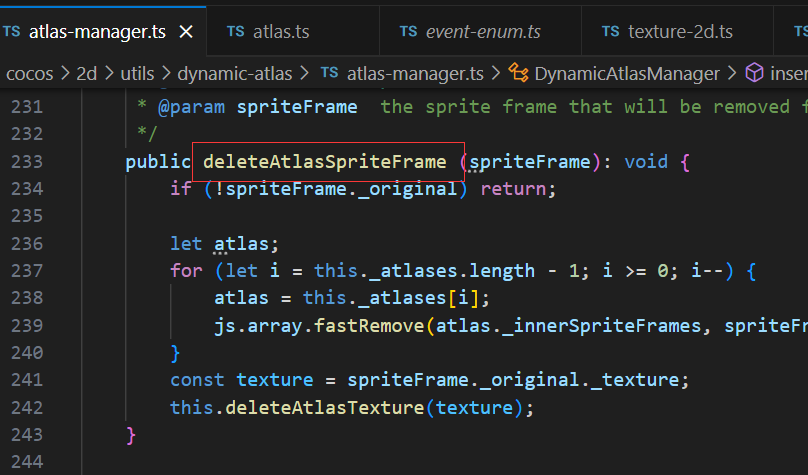The width and height of the screenshot is (808, 475).
Task: Click the deleteAtlasSpriteFrame method name
Action: [x=325, y=161]
